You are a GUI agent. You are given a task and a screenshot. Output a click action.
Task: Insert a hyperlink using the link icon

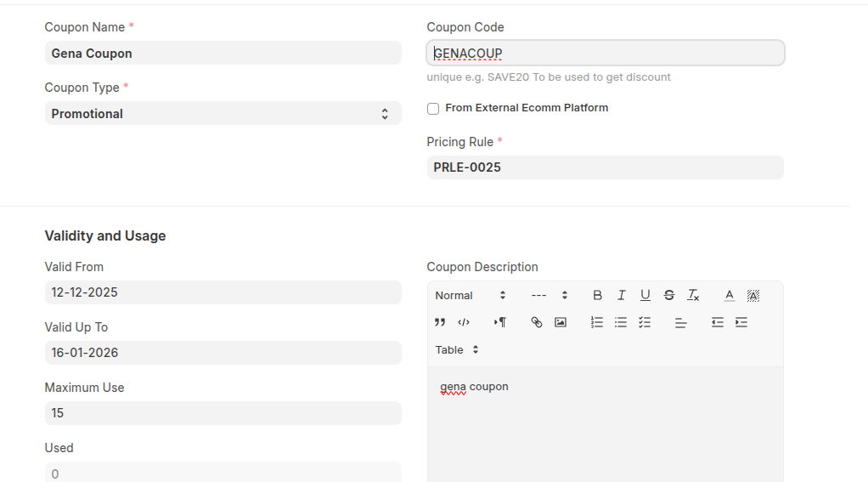536,322
